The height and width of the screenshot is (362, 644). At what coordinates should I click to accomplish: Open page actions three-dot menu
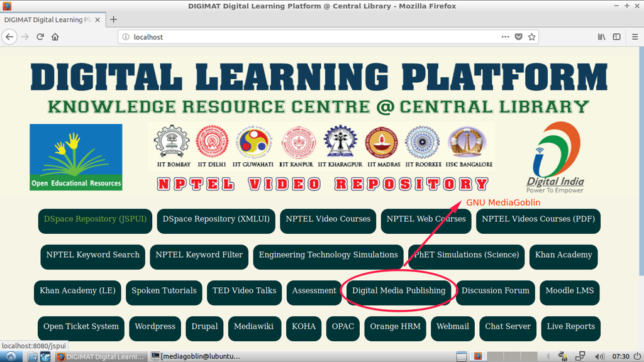pyautogui.click(x=505, y=37)
